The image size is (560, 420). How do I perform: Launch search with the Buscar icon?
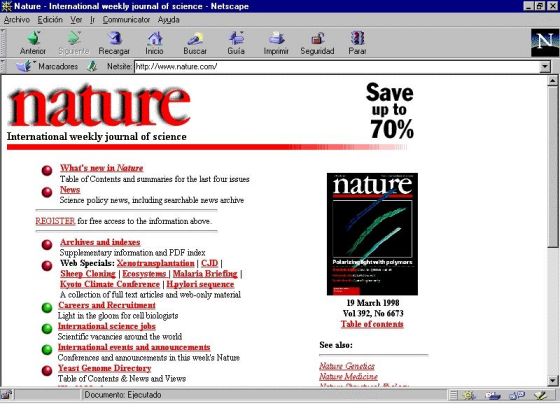tap(195, 43)
